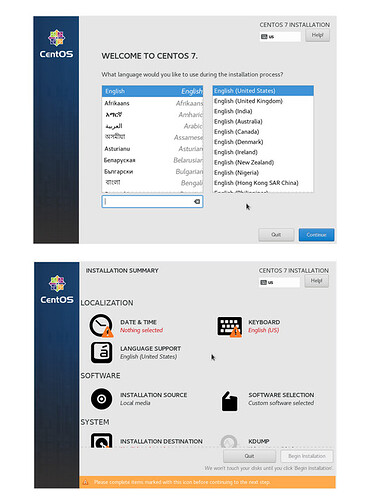The image size is (388, 500).
Task: Open Installation Source disc icon
Action: (101, 399)
